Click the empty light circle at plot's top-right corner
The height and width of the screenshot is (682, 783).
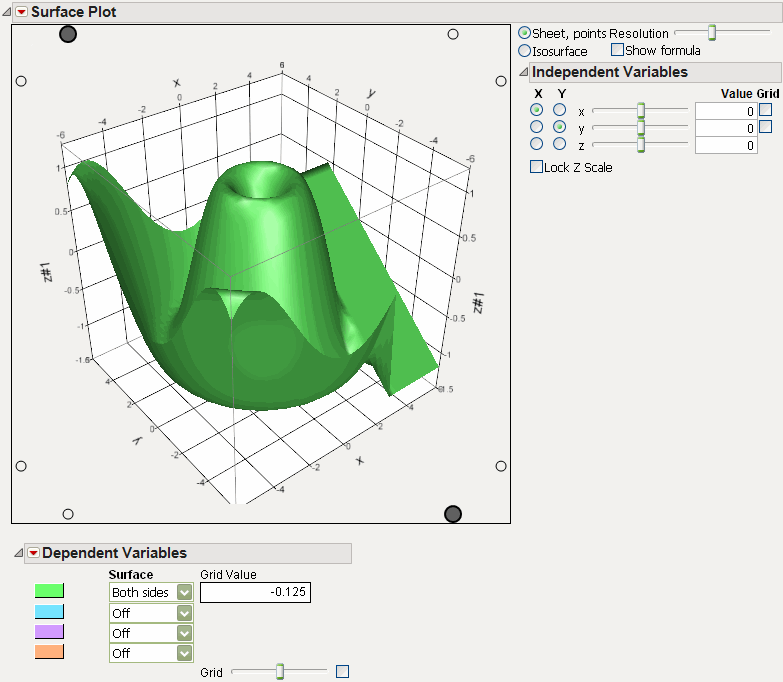453,34
